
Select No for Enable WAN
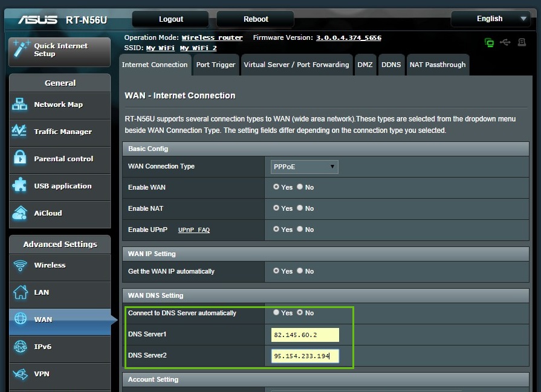coord(300,187)
